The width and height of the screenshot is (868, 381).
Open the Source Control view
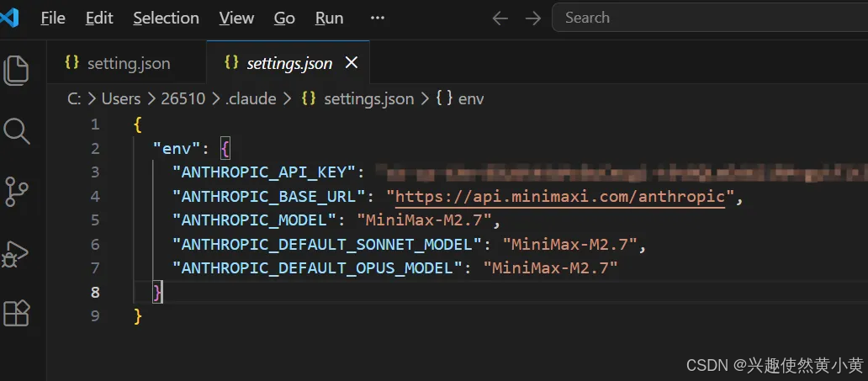click(x=16, y=192)
